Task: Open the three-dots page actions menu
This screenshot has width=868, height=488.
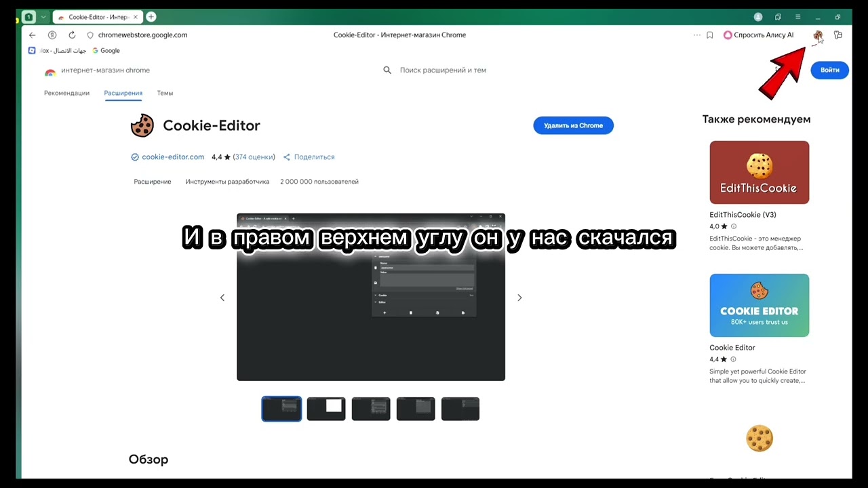Action: [x=696, y=35]
